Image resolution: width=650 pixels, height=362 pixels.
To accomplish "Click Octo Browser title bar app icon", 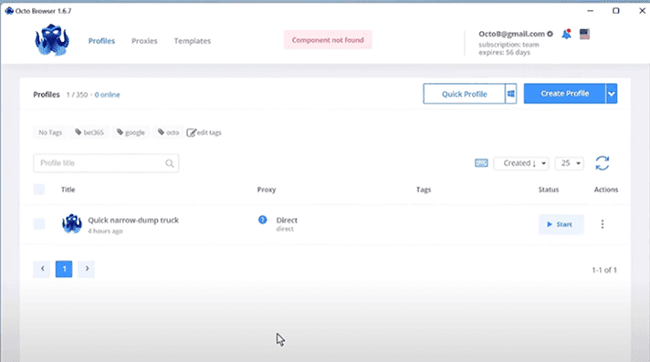I will tap(9, 11).
